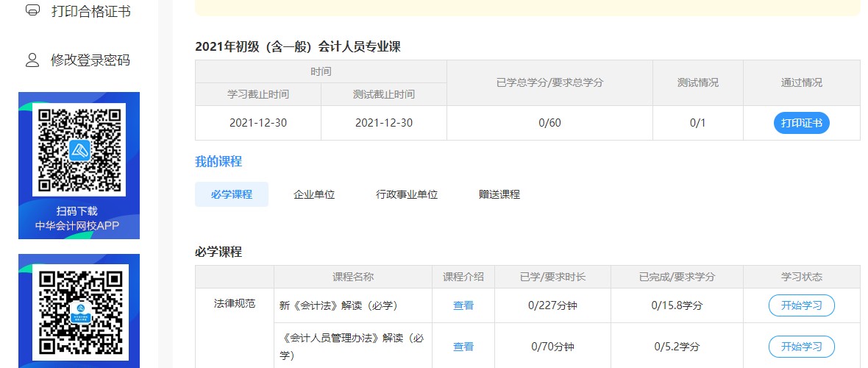Click the 2021年初级（含一般）会计人员专业课 title
This screenshot has width=868, height=368.
pyautogui.click(x=298, y=47)
